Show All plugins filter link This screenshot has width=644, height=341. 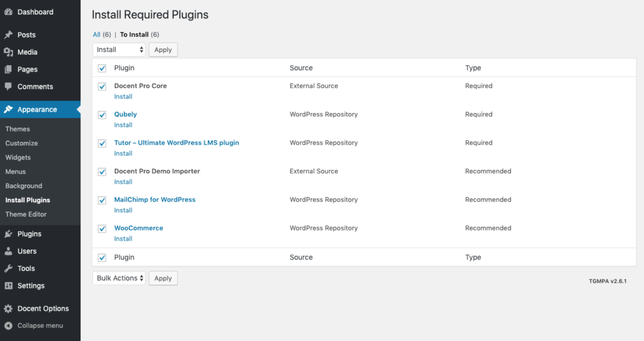[97, 34]
